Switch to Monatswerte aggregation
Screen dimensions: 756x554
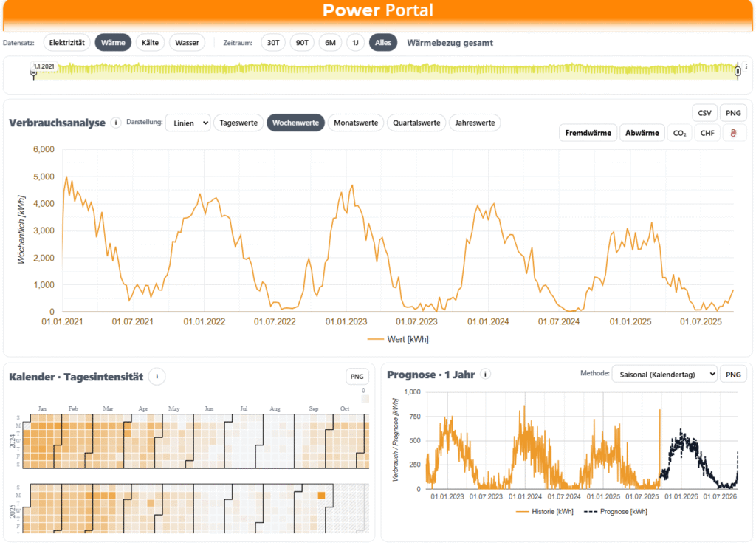[x=356, y=123]
